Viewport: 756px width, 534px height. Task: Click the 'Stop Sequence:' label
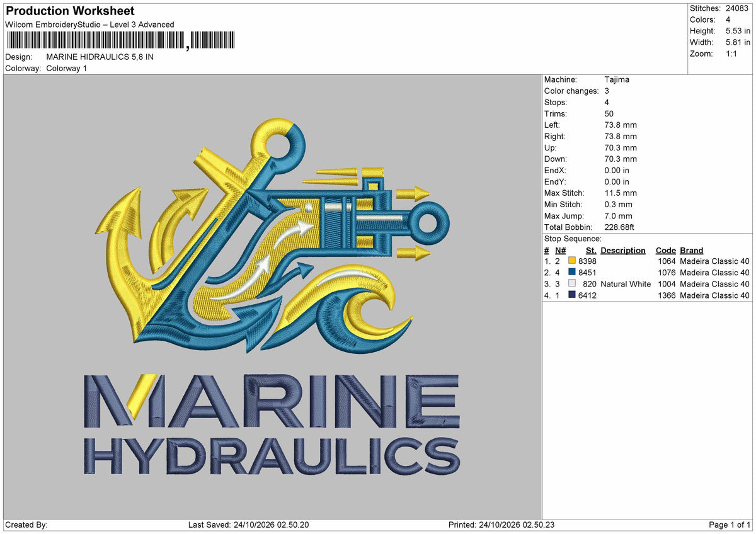tap(573, 239)
